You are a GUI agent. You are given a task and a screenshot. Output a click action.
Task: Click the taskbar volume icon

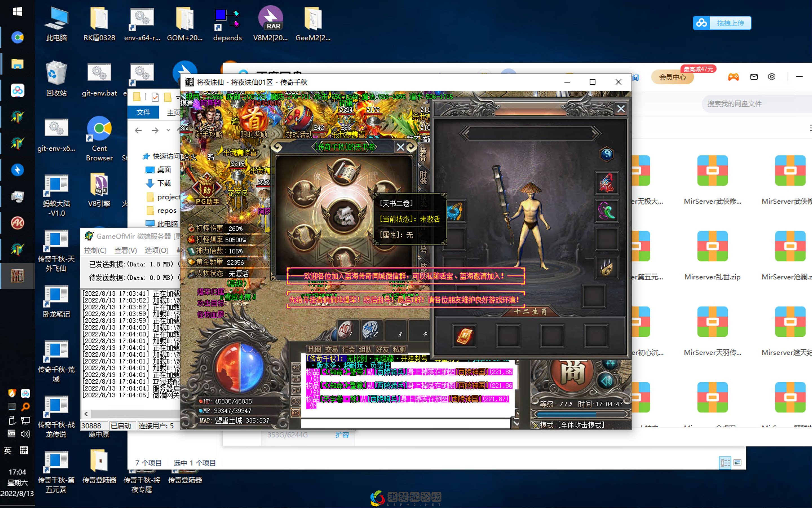[25, 434]
